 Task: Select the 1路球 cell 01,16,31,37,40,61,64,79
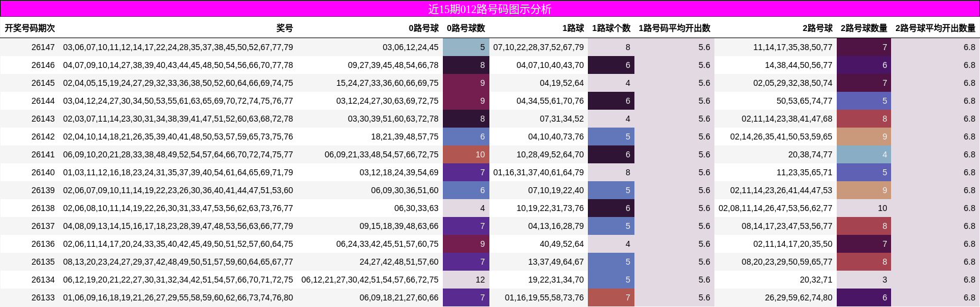(x=538, y=172)
